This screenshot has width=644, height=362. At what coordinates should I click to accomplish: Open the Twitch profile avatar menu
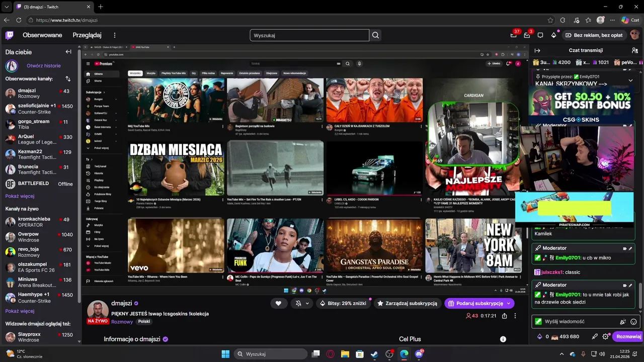(x=634, y=35)
